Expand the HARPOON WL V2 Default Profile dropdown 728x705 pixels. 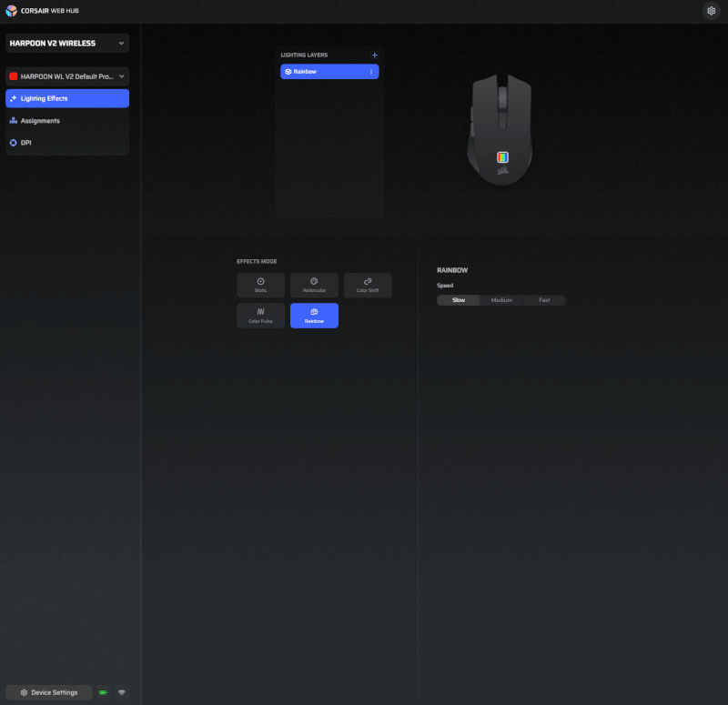pyautogui.click(x=67, y=76)
